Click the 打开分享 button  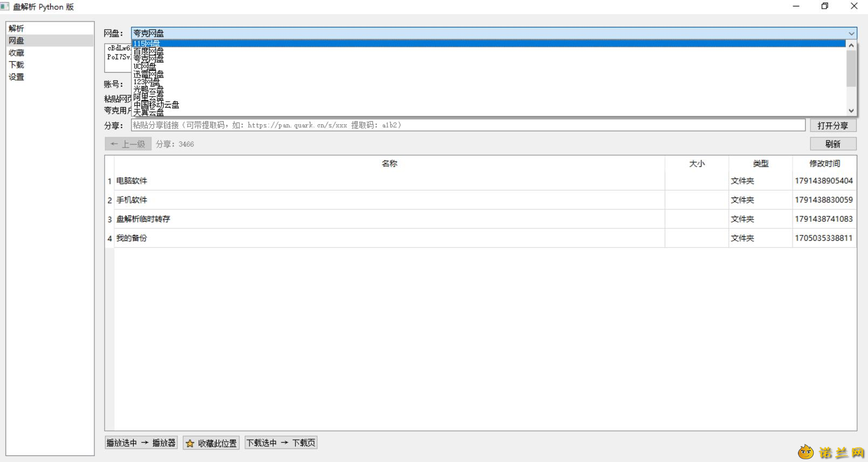click(833, 125)
